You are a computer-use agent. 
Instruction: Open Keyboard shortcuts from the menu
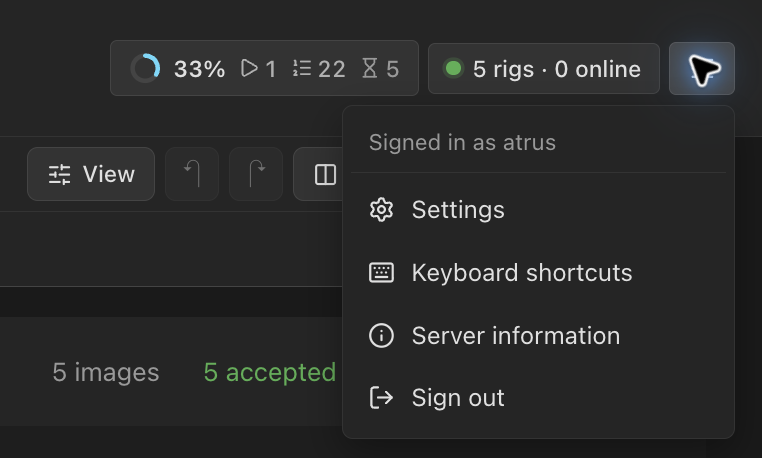pyautogui.click(x=538, y=273)
